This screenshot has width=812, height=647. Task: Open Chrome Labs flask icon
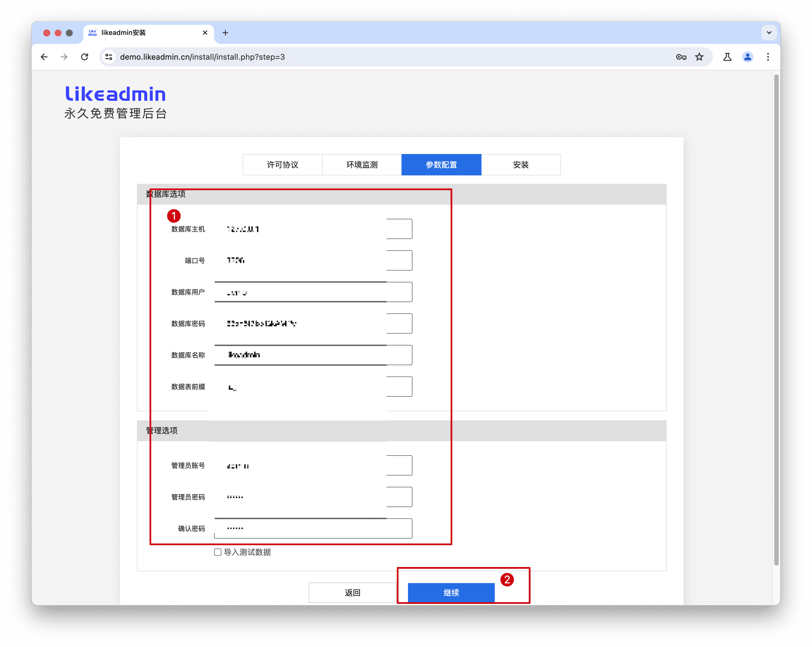point(727,57)
